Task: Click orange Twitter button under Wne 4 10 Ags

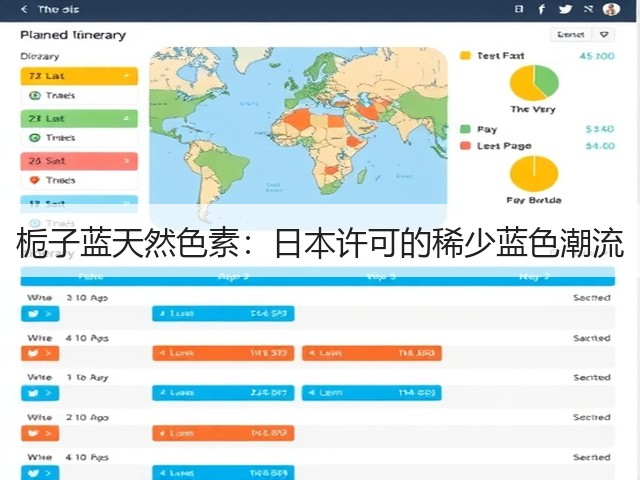Action: (x=40, y=353)
